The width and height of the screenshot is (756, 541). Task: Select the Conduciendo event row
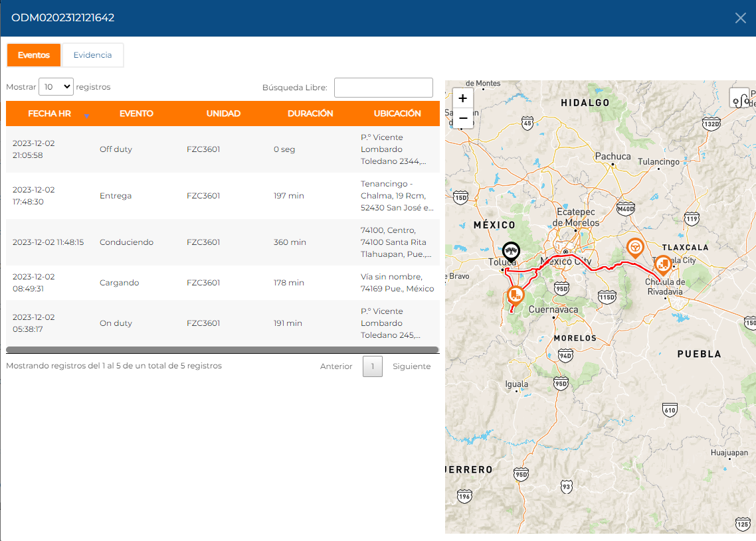(x=223, y=242)
